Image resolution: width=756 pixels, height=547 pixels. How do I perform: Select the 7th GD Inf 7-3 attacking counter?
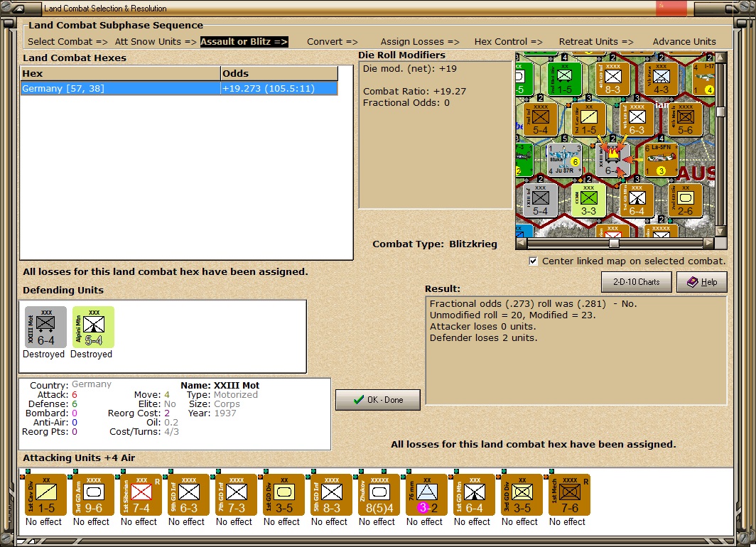pos(236,494)
